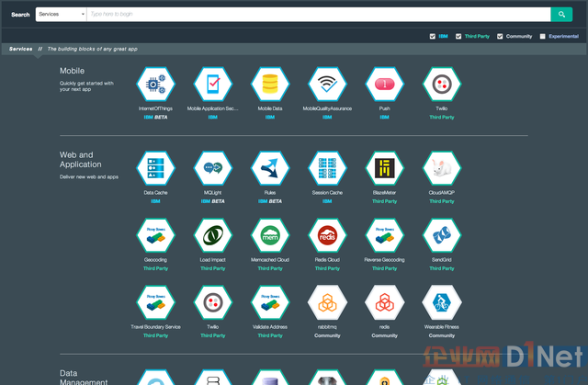Open the Twilio icon in Mobile section
588x385 pixels.
point(442,84)
